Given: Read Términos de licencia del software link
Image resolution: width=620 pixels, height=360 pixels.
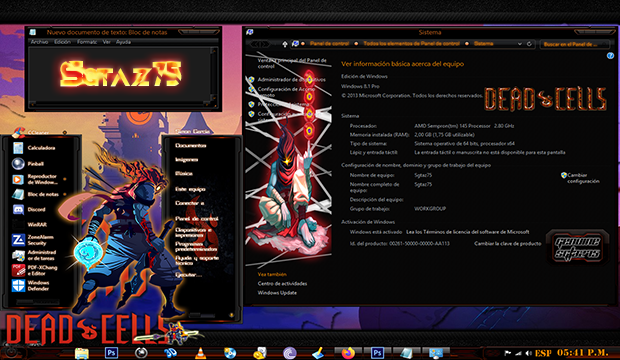Looking at the screenshot, I should point(468,232).
